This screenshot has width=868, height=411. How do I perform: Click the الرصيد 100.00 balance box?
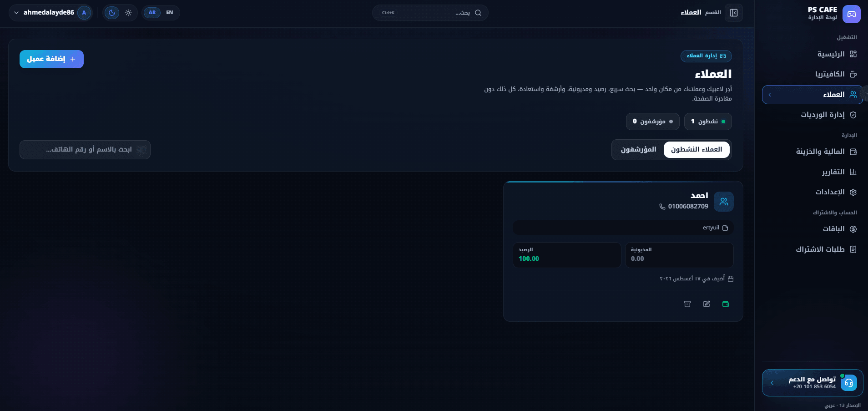[567, 255]
